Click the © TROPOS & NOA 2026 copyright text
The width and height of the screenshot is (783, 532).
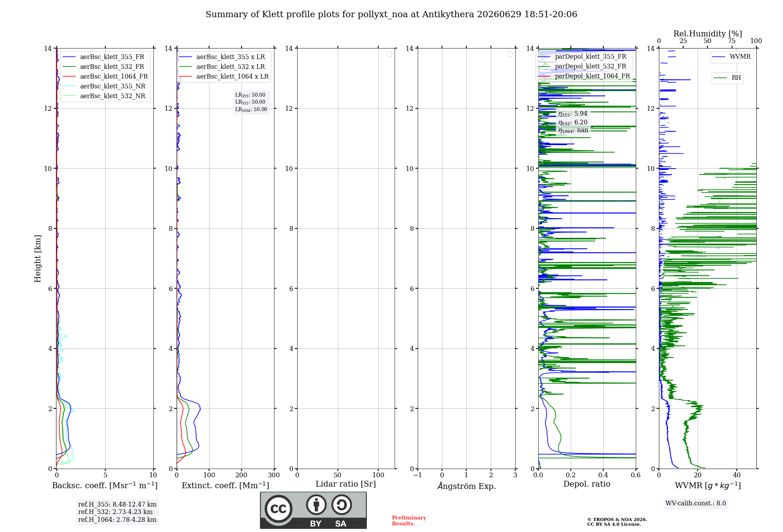pos(617,520)
